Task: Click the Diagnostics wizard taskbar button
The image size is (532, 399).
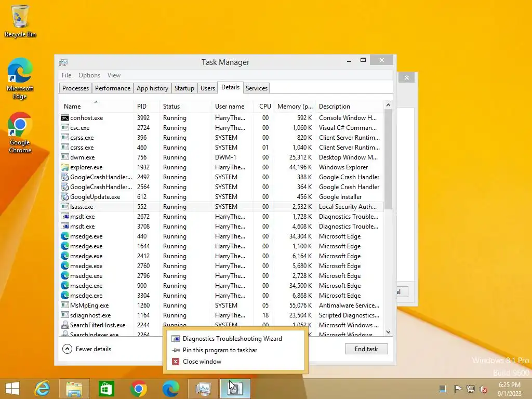Action: pos(235,389)
